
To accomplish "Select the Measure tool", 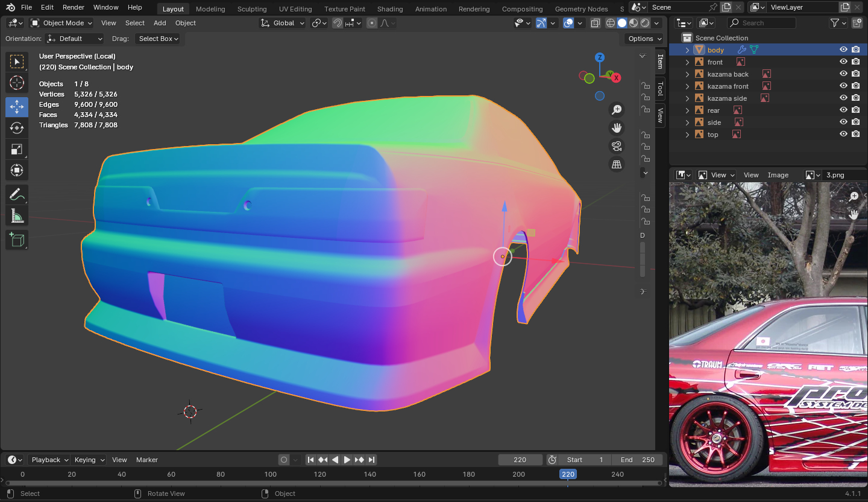I will coord(17,216).
